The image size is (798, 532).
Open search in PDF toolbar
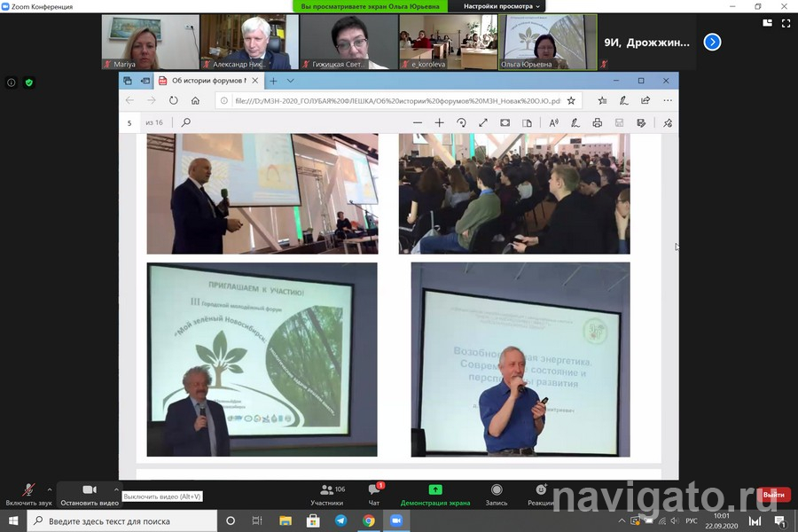tap(186, 122)
